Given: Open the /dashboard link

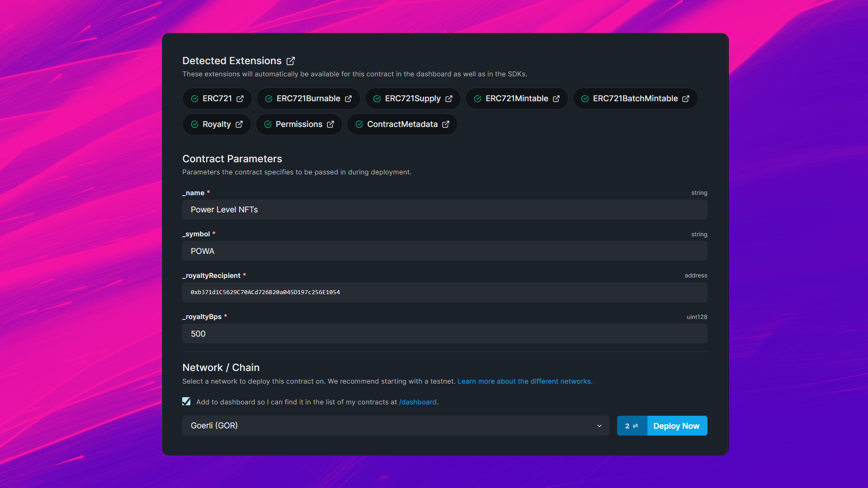Looking at the screenshot, I should (418, 402).
